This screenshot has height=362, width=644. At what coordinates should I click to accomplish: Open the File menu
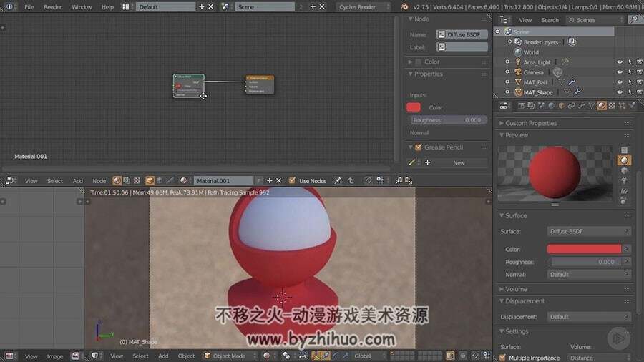[x=29, y=7]
